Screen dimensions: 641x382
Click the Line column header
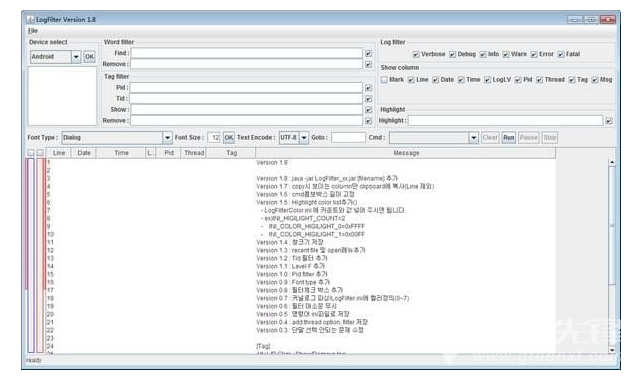(59, 153)
